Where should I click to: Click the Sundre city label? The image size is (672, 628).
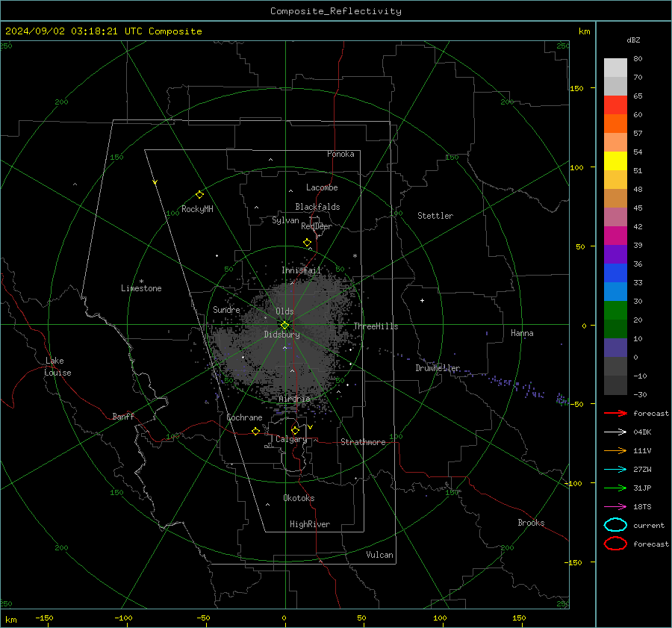click(x=226, y=309)
